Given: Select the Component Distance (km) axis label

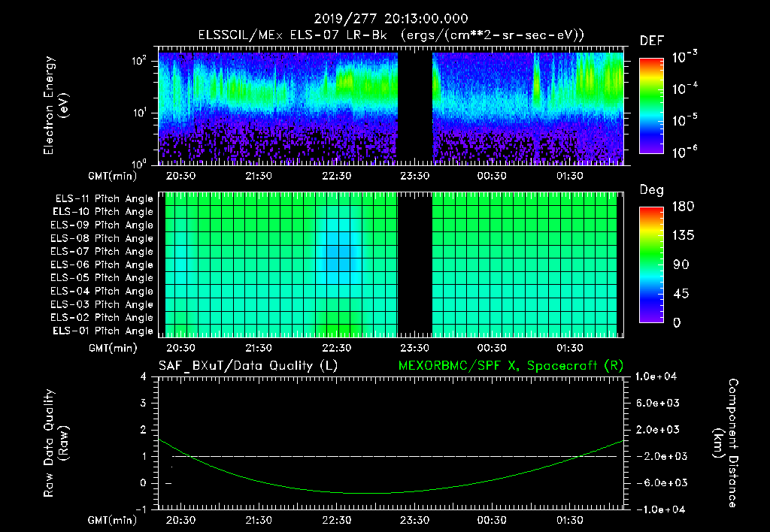Looking at the screenshot, I should pos(726,443).
